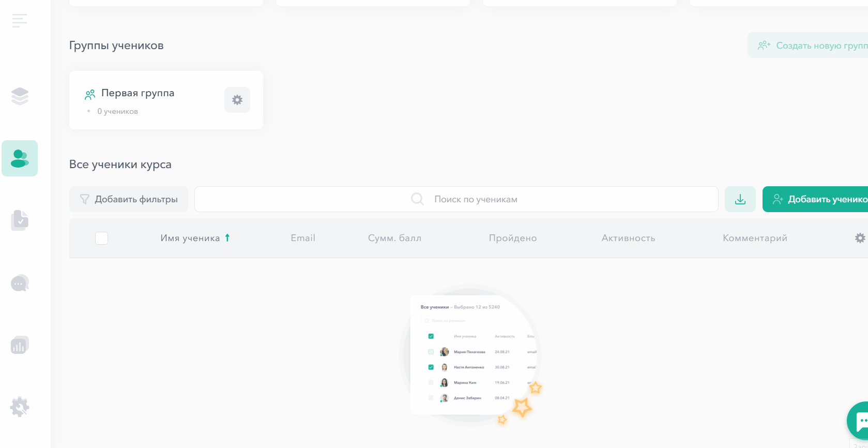
Task: Click the empty-state students illustration
Action: 470,355
